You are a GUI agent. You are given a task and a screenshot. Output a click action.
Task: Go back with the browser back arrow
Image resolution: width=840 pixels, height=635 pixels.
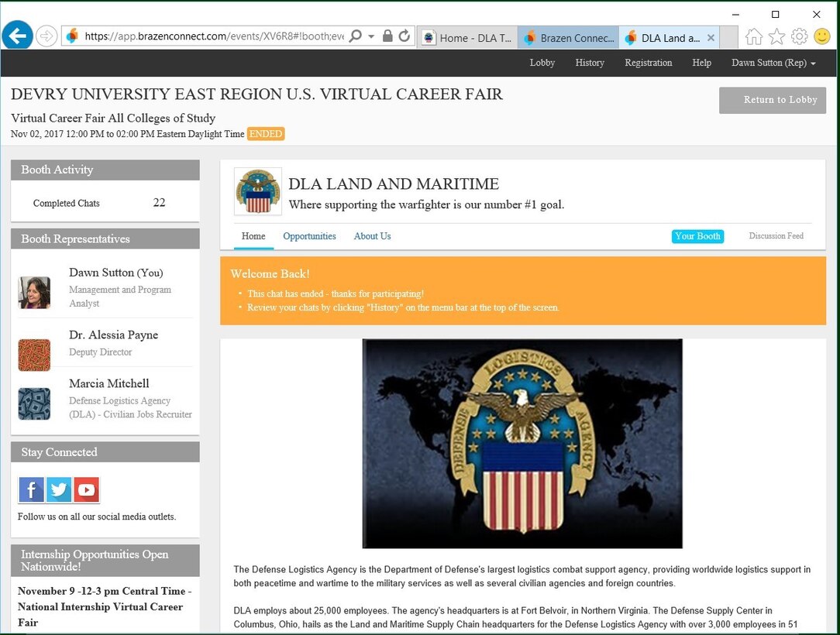17,36
